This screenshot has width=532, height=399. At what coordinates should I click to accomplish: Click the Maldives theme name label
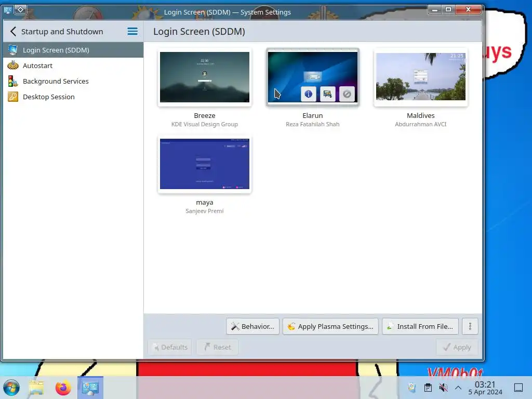[421, 115]
